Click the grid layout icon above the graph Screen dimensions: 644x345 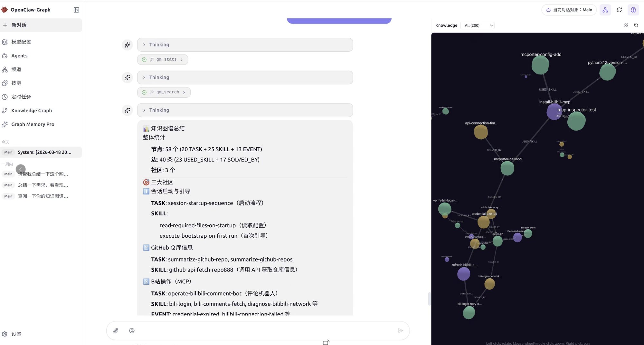[x=626, y=25]
